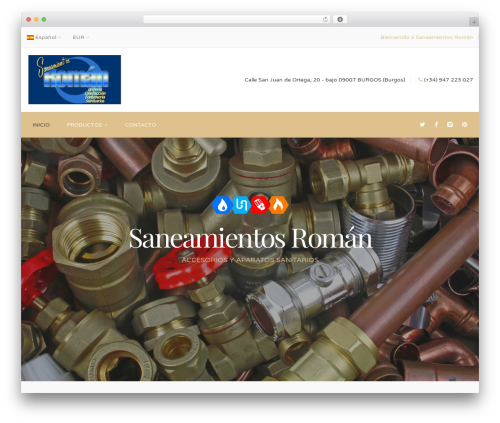Click the red close window button
The height and width of the screenshot is (423, 500).
click(29, 19)
